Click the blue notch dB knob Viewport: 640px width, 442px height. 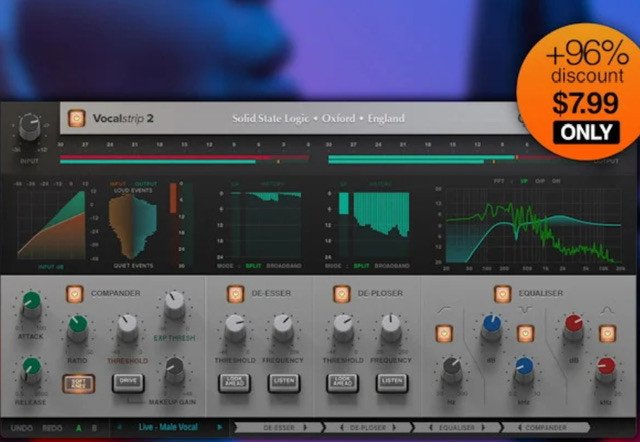491,328
